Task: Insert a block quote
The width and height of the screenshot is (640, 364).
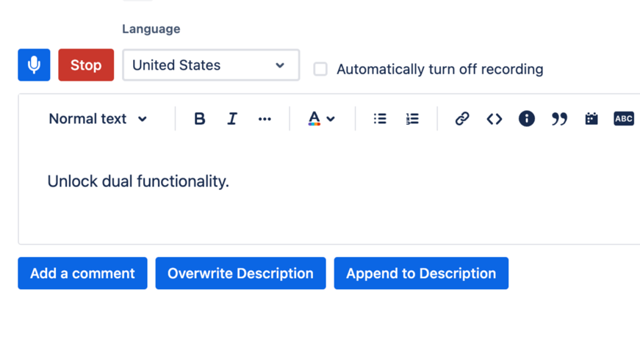Action: [x=559, y=119]
